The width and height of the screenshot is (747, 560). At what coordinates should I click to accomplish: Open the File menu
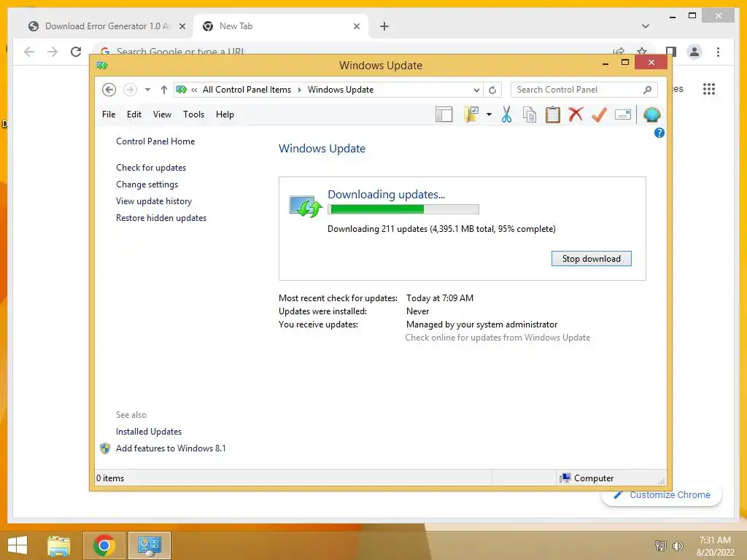pyautogui.click(x=109, y=114)
